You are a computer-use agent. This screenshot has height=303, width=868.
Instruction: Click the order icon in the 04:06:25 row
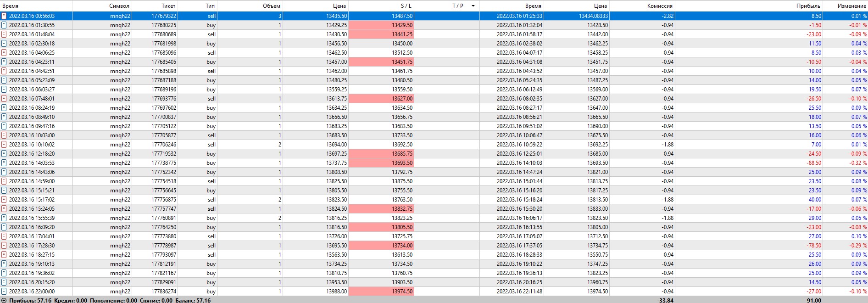[4, 53]
